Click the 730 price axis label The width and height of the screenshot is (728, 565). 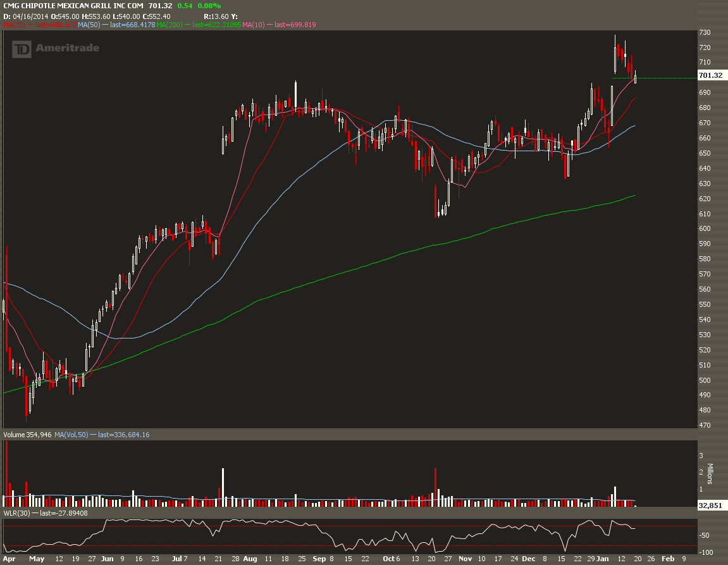click(x=705, y=32)
